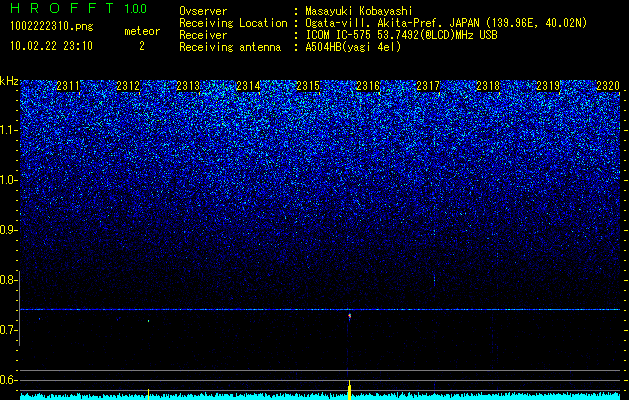The image size is (629, 400).
Task: Click the Ogata-vill. Akita-Pref. JAPAN location text
Action: (445, 23)
